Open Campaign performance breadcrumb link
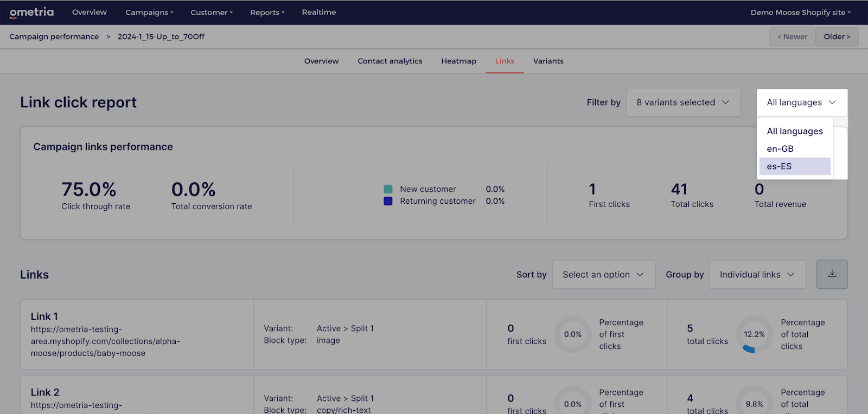The height and width of the screenshot is (414, 868). coord(54,37)
